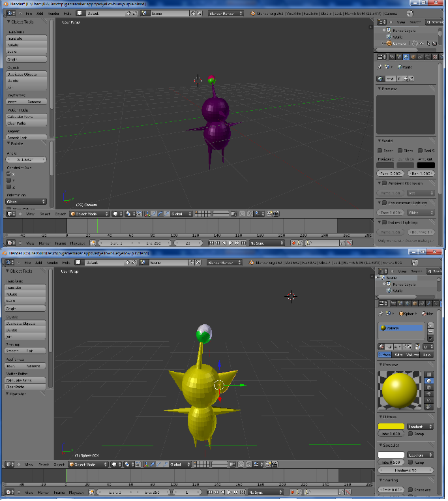The height and width of the screenshot is (501, 448).
Task: Click the add material slot plus button in the bottom window
Action: coord(430,326)
